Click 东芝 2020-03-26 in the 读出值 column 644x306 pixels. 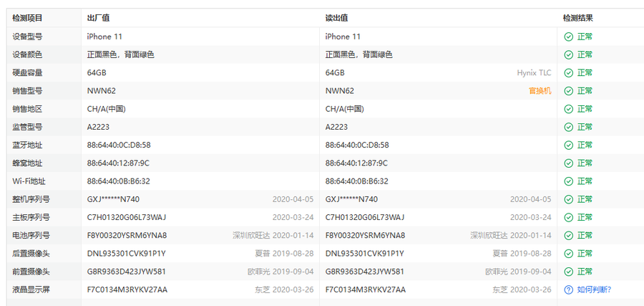(x=522, y=290)
